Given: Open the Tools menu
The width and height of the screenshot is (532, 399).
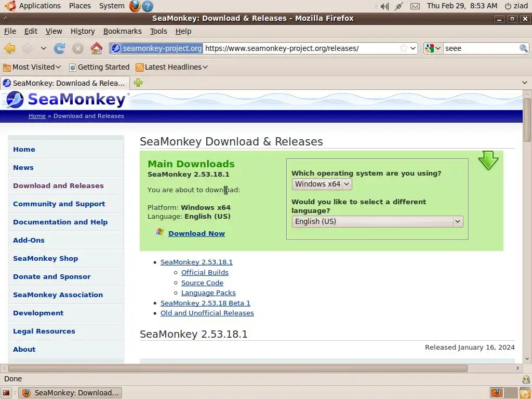Looking at the screenshot, I should [158, 31].
